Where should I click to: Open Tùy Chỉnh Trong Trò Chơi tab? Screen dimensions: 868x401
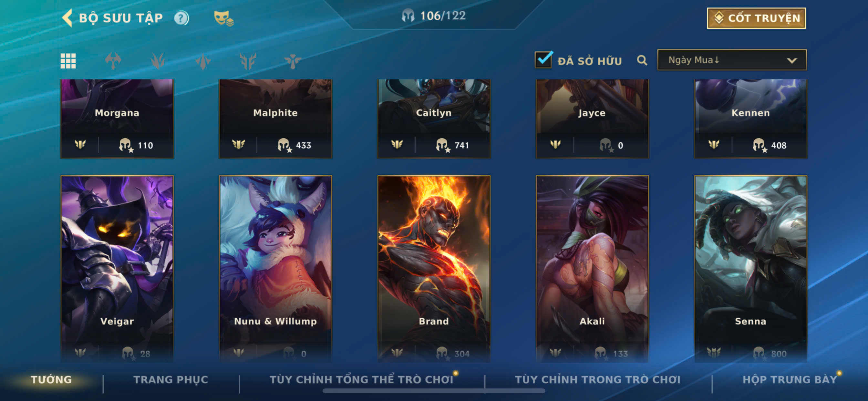click(x=598, y=379)
